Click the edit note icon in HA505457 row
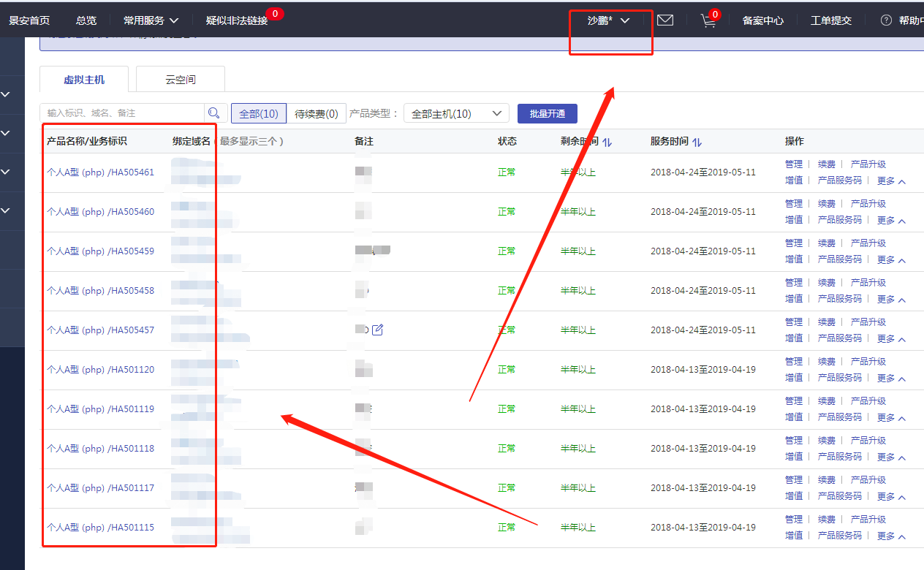The height and width of the screenshot is (570, 924). 378,330
